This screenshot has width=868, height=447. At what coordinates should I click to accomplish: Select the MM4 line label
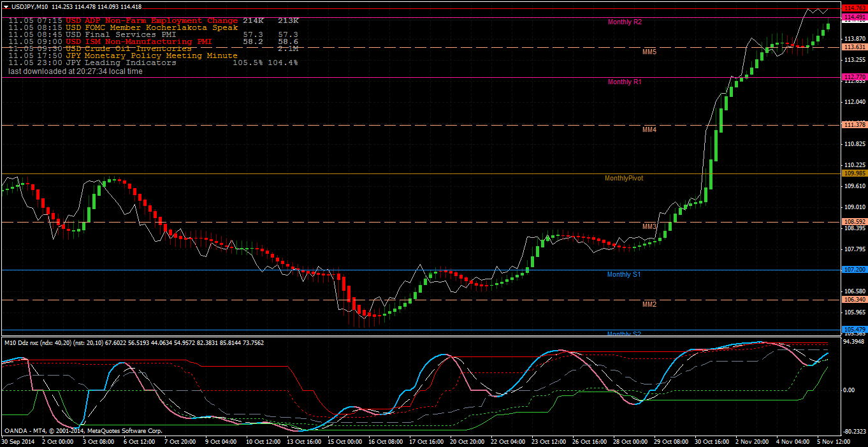point(649,129)
